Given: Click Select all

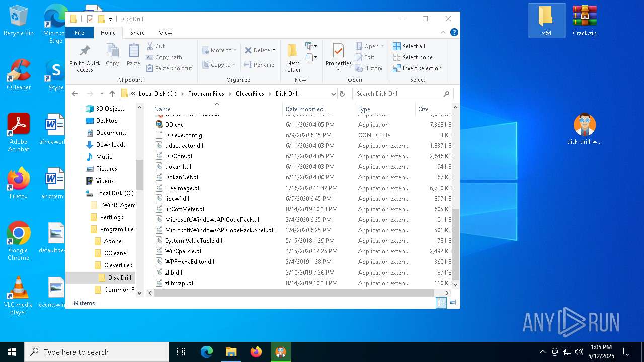Looking at the screenshot, I should pos(409,46).
